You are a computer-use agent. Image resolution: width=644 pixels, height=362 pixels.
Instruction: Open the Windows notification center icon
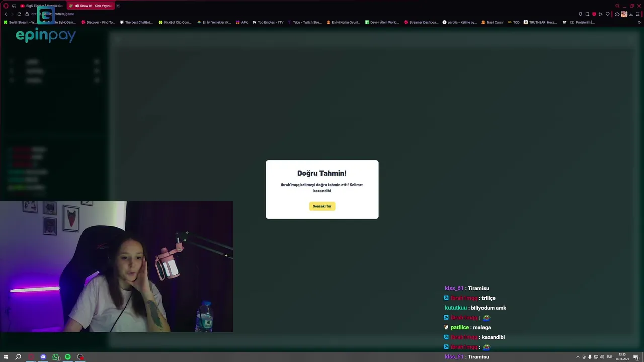636,357
